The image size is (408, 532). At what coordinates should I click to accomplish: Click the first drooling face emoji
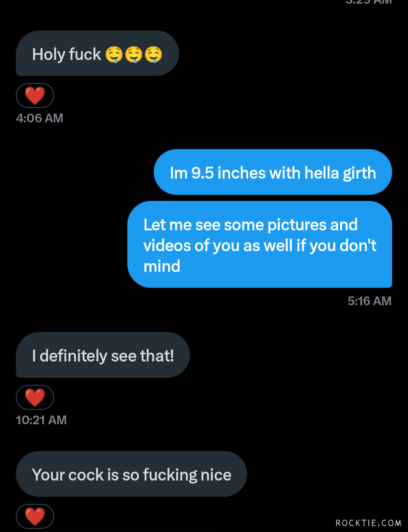point(114,54)
